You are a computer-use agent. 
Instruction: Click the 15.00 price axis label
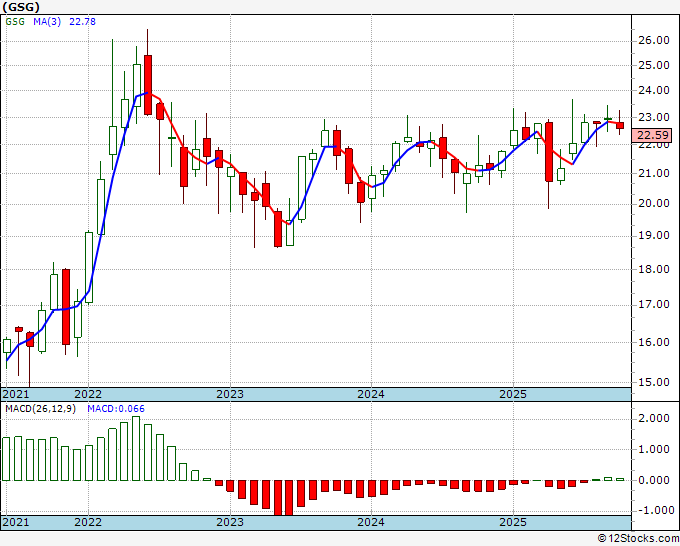[x=653, y=381]
